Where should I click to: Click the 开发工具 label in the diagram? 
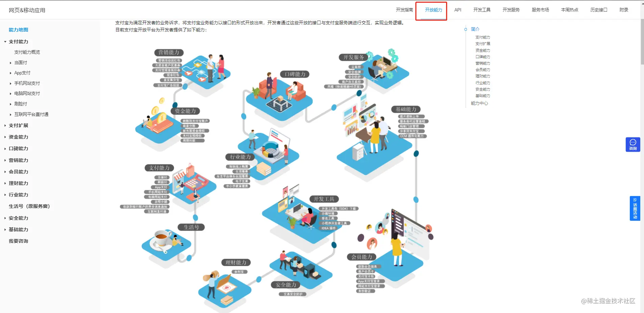(x=324, y=199)
